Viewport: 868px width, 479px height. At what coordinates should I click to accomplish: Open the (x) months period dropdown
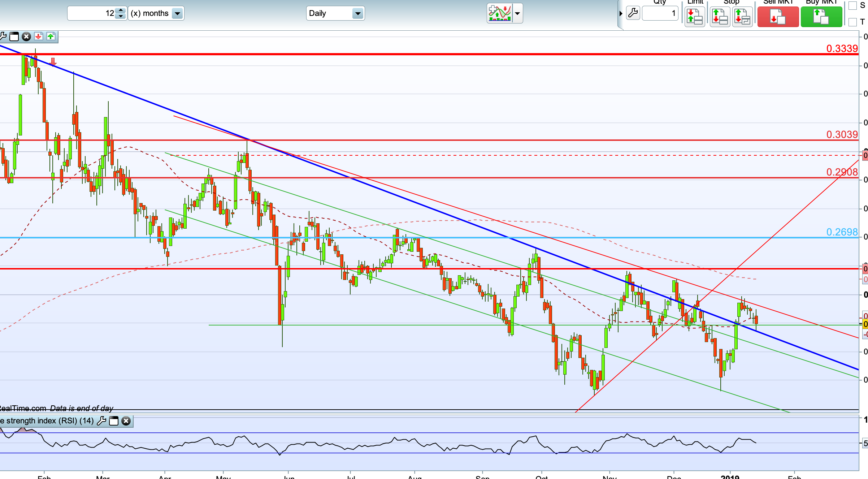click(177, 14)
